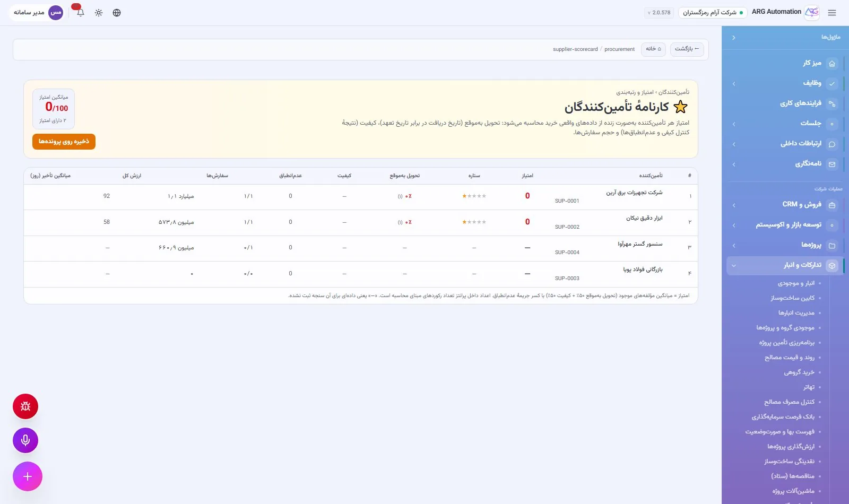Click the وظایف checkmark icon
849x504 pixels.
pyautogui.click(x=832, y=83)
